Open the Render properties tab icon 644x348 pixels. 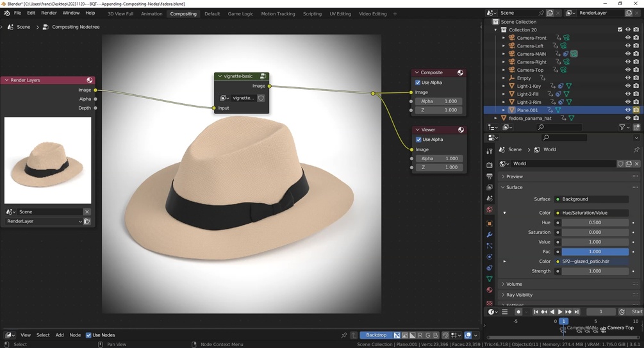click(489, 165)
